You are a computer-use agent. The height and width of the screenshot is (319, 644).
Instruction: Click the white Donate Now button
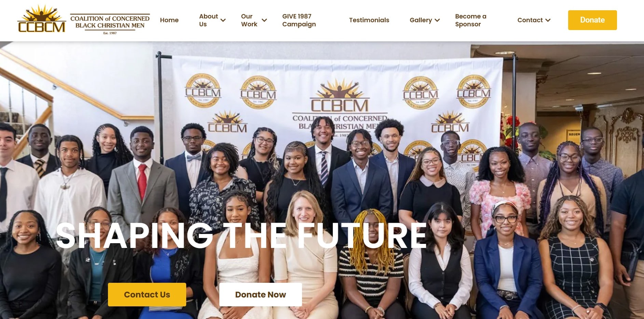261,294
